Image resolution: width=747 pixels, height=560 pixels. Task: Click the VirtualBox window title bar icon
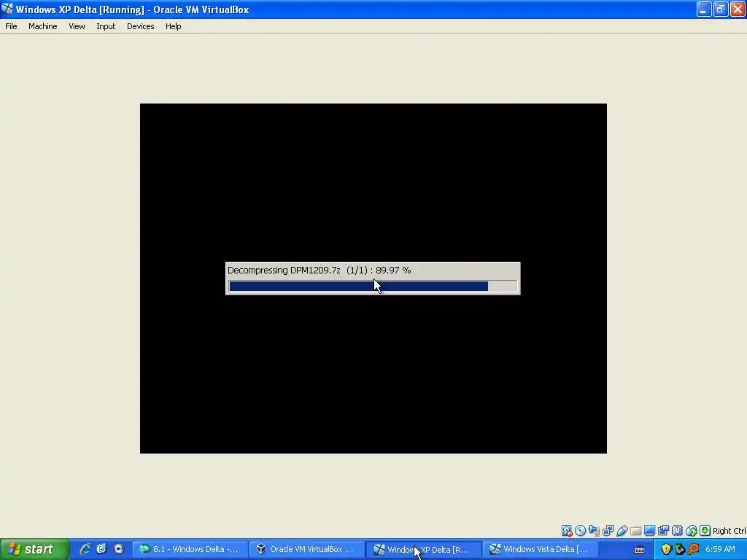pyautogui.click(x=7, y=9)
